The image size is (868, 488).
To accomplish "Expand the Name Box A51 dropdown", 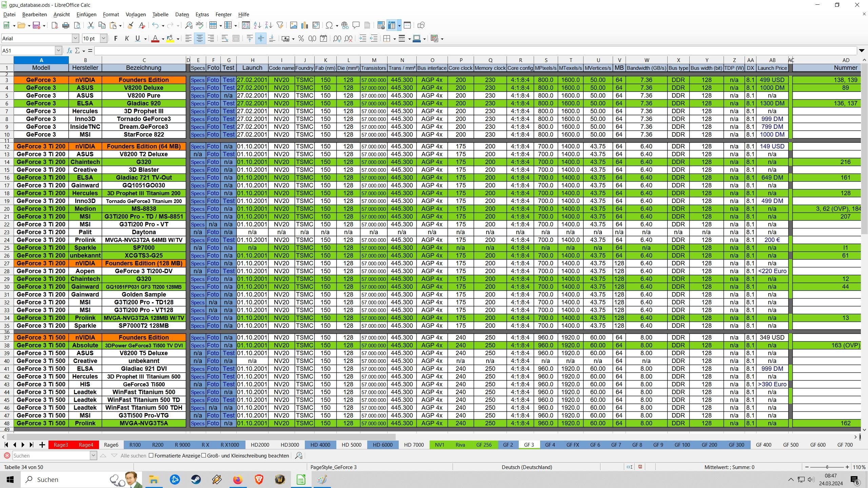I will tap(58, 51).
